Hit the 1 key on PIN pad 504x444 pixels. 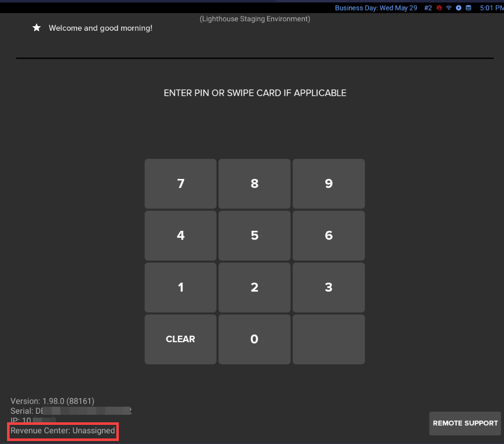pos(180,287)
